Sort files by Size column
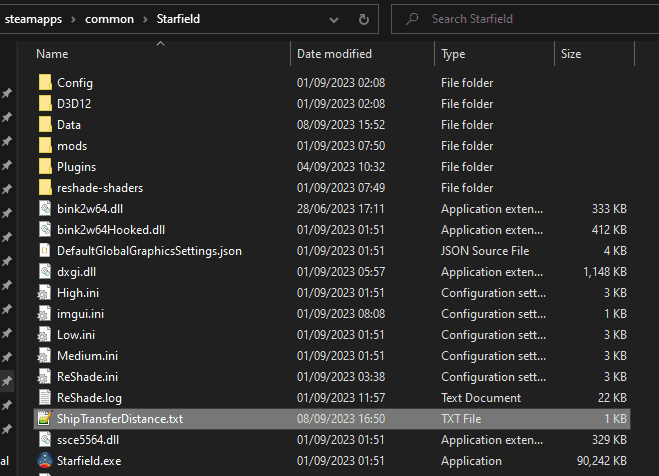659x476 pixels. coord(571,54)
